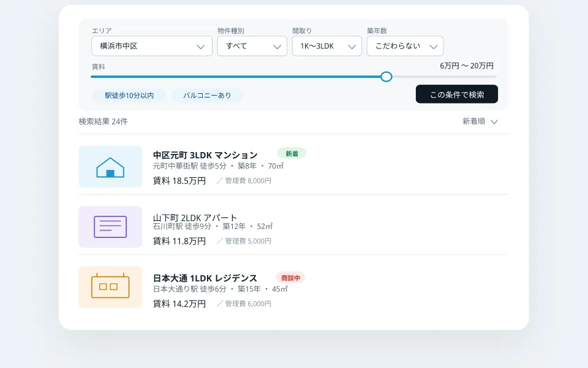Open the 山下町 2LDK アパート listing title

[195, 218]
